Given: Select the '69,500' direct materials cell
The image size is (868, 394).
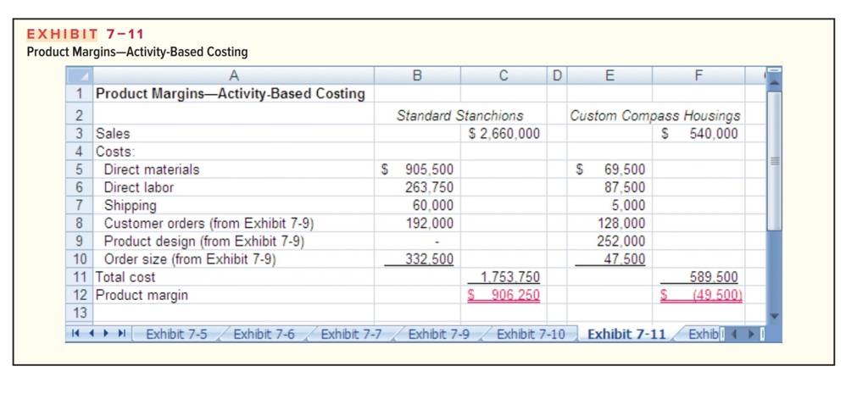Looking at the screenshot, I should click(x=609, y=169).
